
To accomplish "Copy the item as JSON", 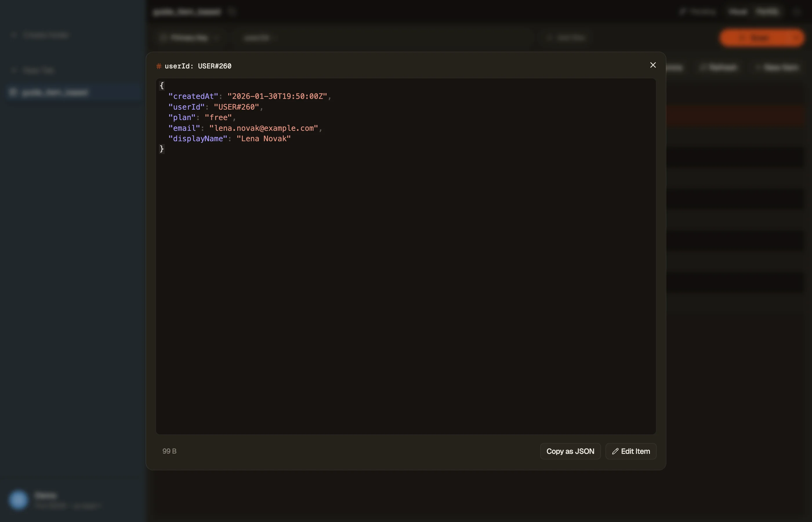I will coord(570,451).
